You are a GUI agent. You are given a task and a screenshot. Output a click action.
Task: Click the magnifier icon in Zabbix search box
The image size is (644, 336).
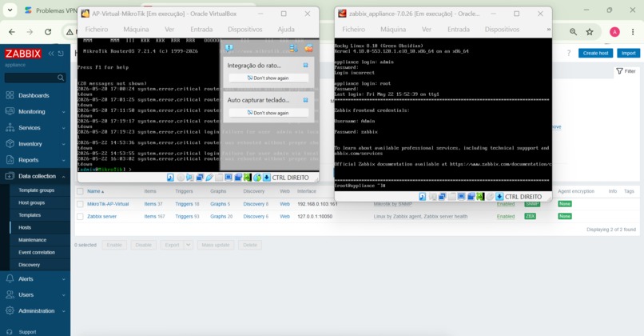coord(61,78)
